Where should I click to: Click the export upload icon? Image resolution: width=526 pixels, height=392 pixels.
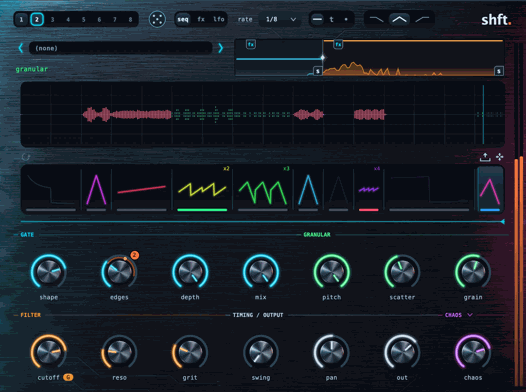coord(485,157)
